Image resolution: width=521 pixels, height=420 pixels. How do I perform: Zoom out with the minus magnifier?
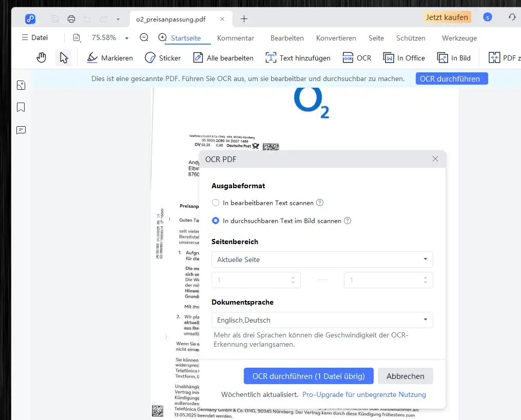click(x=144, y=37)
